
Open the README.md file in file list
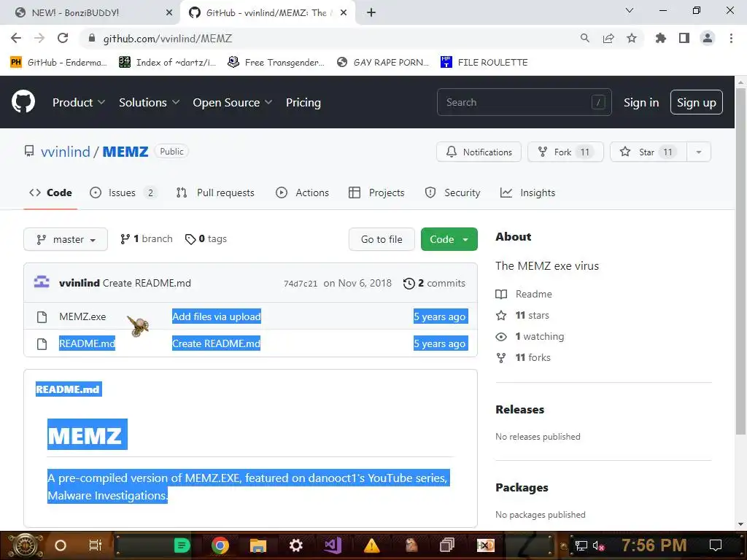tap(88, 343)
